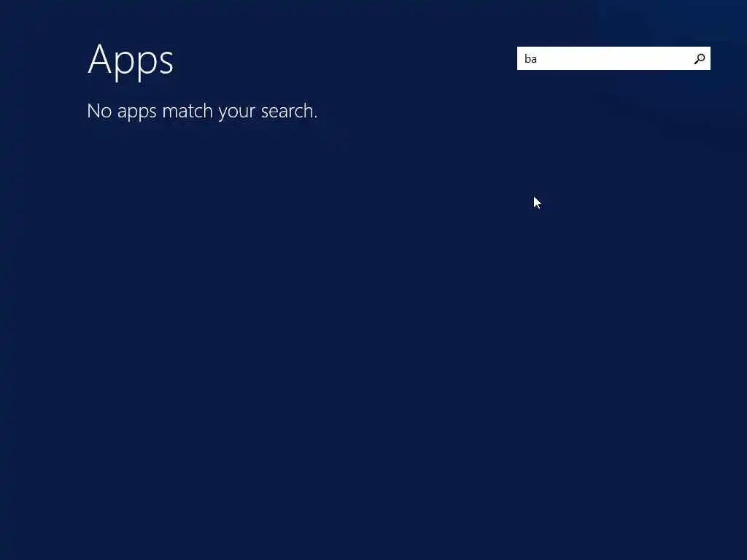Place the cursor after 'ba' in the search box
Image resolution: width=747 pixels, height=560 pixels.
point(538,58)
